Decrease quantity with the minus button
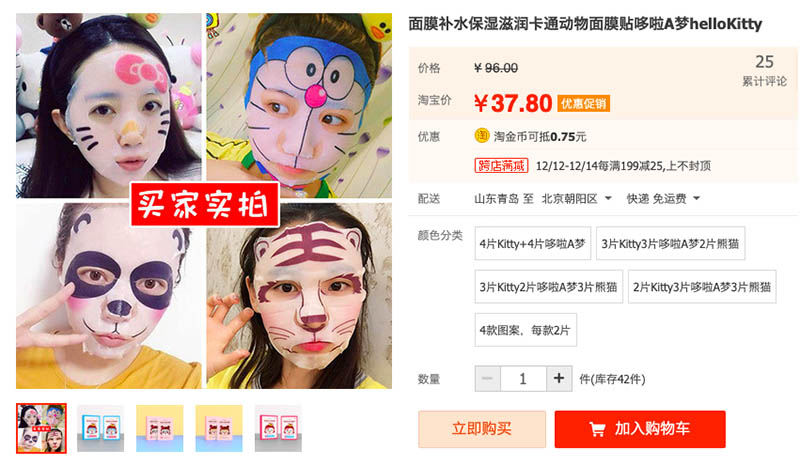 487,378
